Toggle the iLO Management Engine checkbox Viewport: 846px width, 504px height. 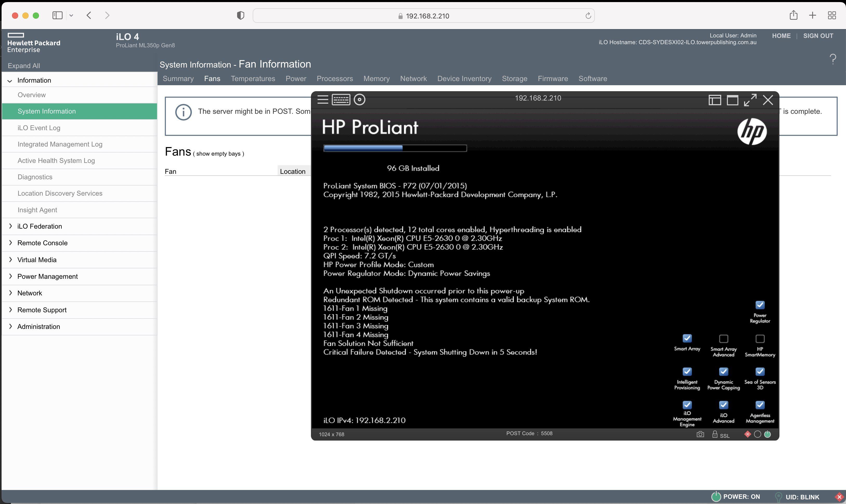[687, 405]
